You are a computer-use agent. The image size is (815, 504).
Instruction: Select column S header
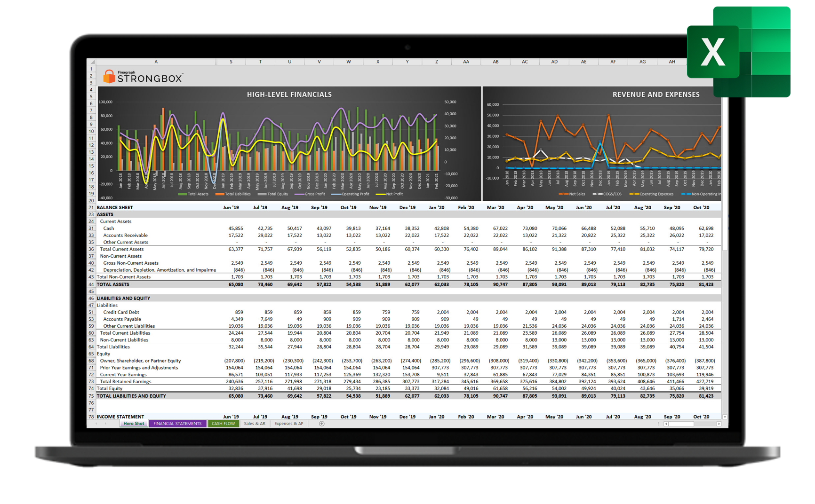tap(231, 62)
